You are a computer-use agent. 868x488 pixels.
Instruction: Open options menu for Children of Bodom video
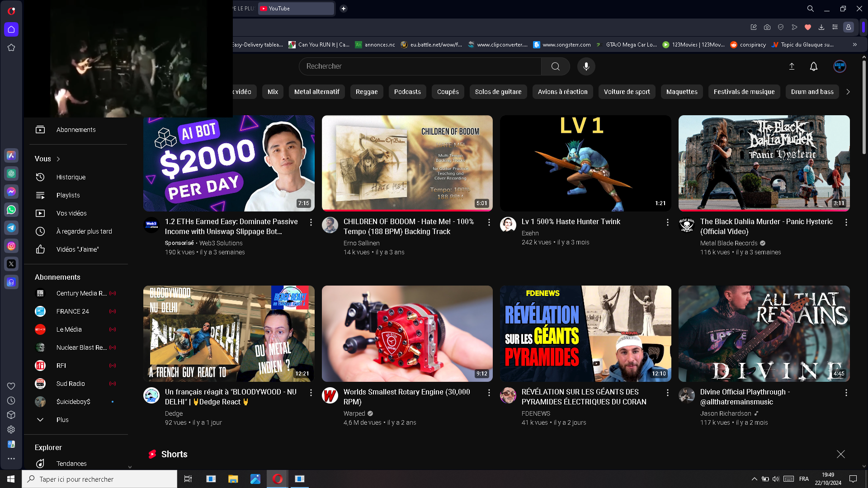pyautogui.click(x=489, y=222)
